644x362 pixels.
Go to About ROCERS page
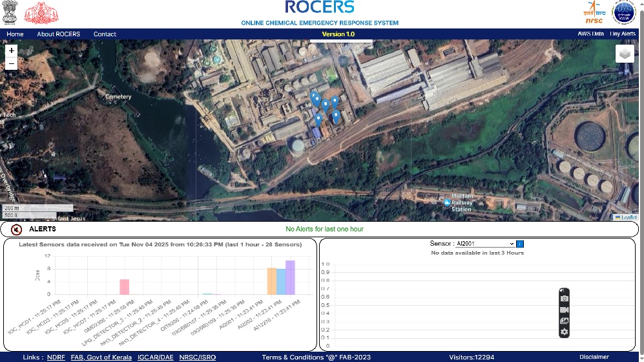59,34
